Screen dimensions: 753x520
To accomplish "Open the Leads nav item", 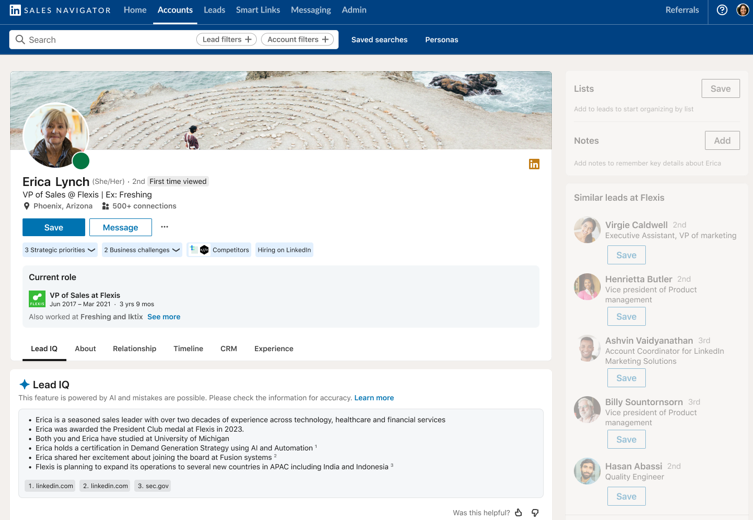I will 214,10.
